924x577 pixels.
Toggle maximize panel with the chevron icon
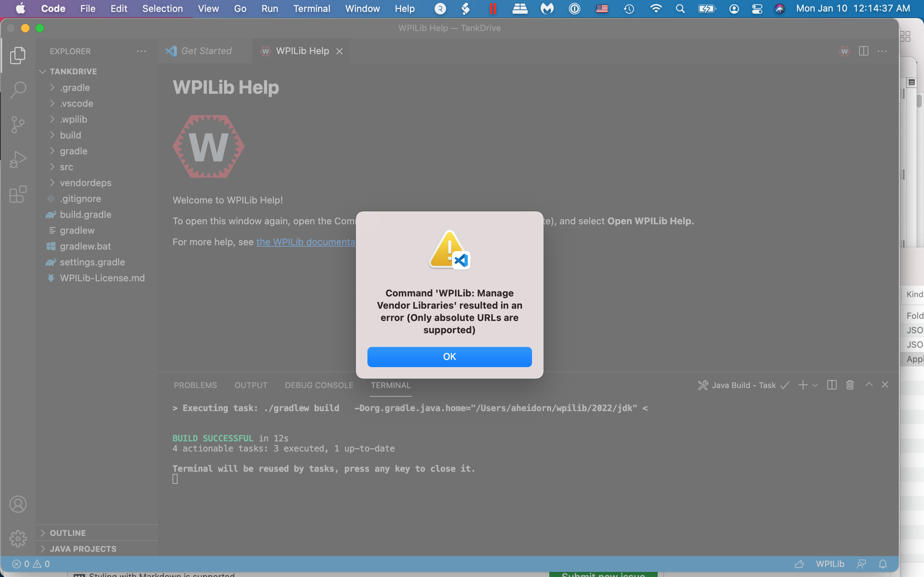(x=868, y=385)
